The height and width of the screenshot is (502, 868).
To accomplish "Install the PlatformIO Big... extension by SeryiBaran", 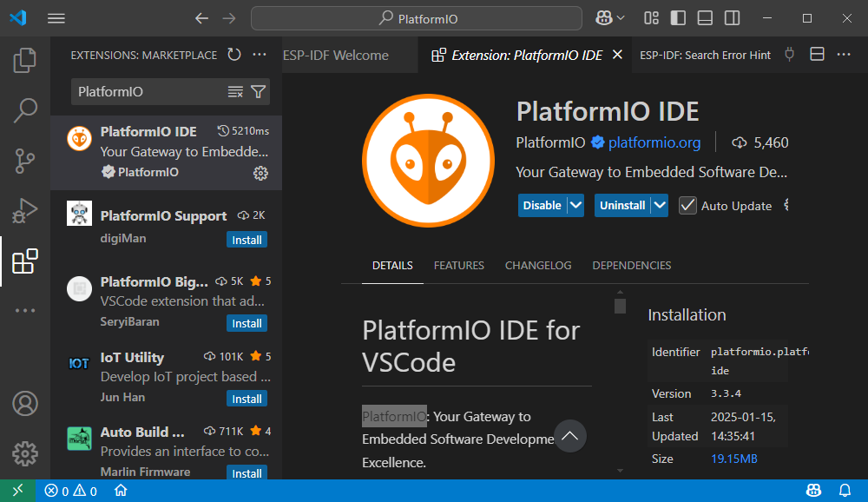I will click(247, 324).
